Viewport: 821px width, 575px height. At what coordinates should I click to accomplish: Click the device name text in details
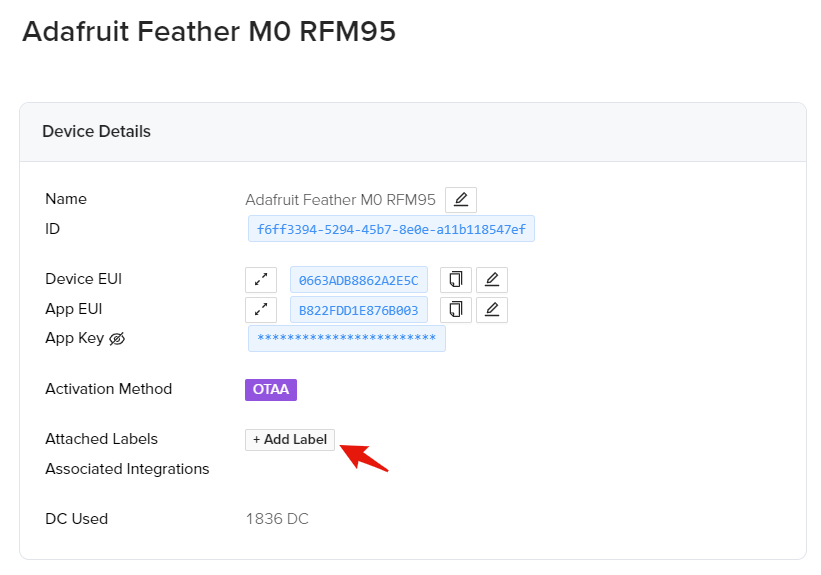pos(340,199)
